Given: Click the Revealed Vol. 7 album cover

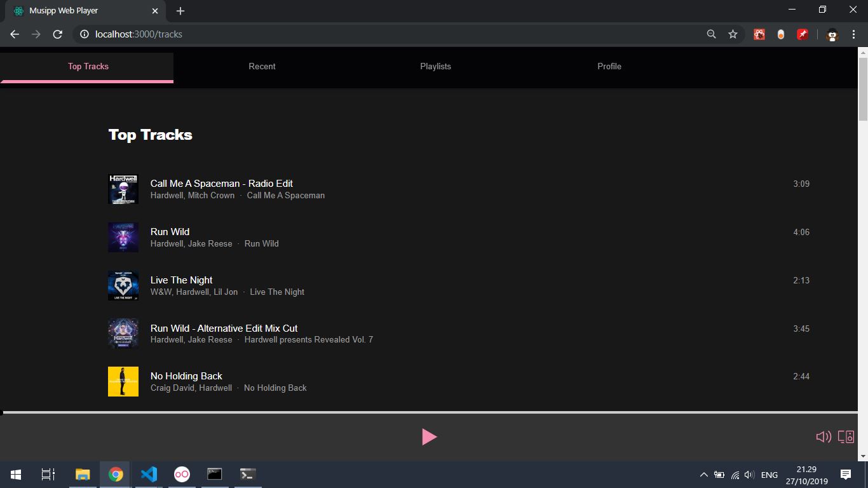Looking at the screenshot, I should coord(123,334).
